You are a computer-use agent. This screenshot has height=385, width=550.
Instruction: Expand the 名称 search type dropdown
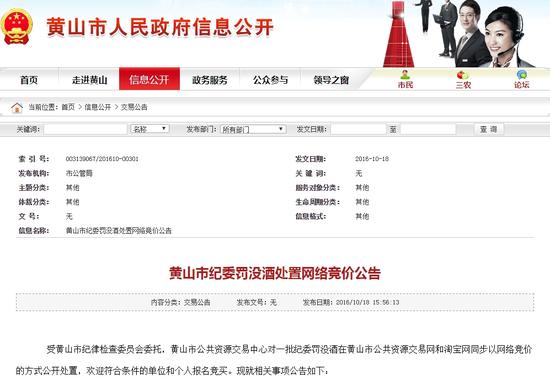tap(150, 129)
